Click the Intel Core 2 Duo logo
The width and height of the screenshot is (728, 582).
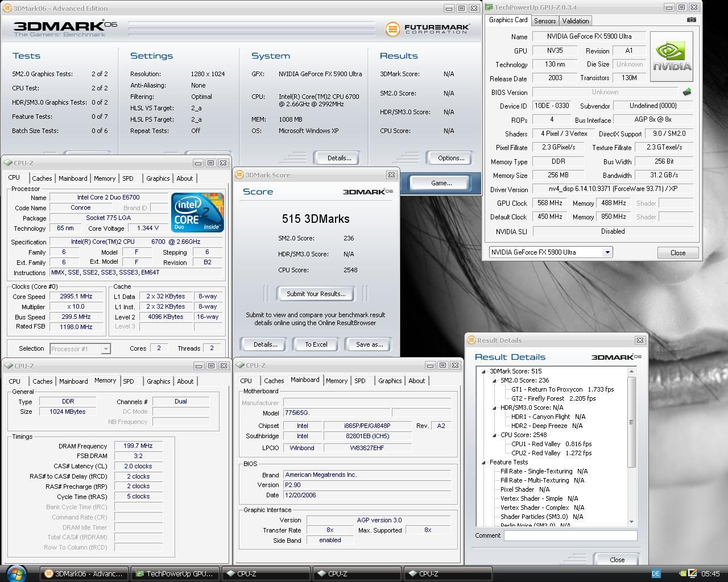pos(197,213)
